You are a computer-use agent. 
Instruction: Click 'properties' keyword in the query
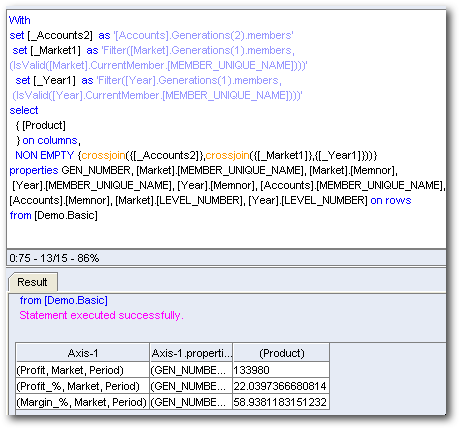[x=34, y=170]
